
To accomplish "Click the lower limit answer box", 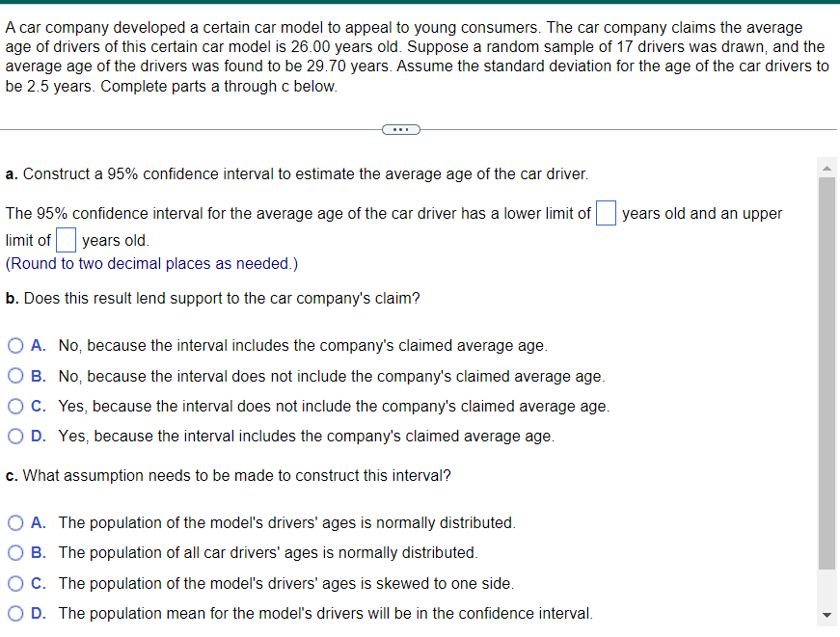I will (x=606, y=213).
